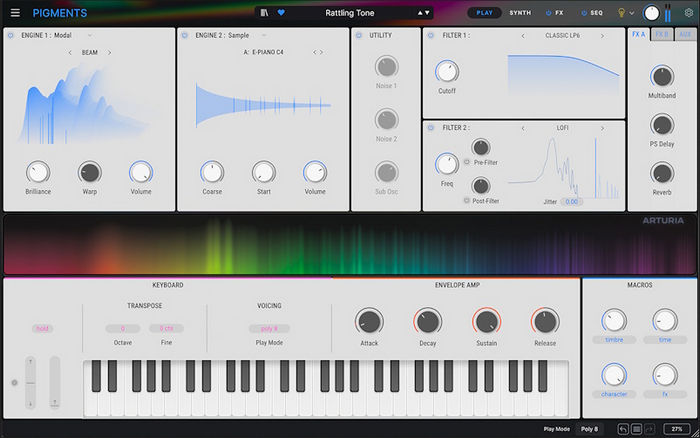This screenshot has width=700, height=438.
Task: Open the preset library browser icon
Action: (x=264, y=14)
